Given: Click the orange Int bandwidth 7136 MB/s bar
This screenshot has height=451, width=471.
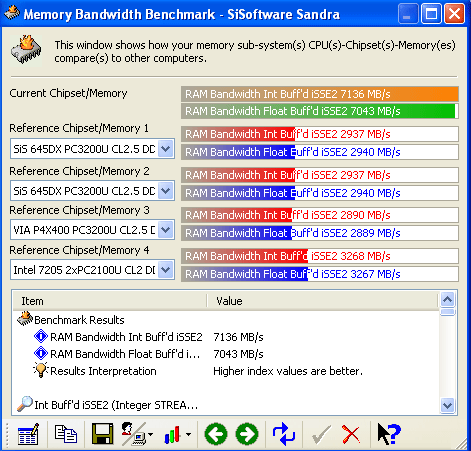Looking at the screenshot, I should (320, 94).
